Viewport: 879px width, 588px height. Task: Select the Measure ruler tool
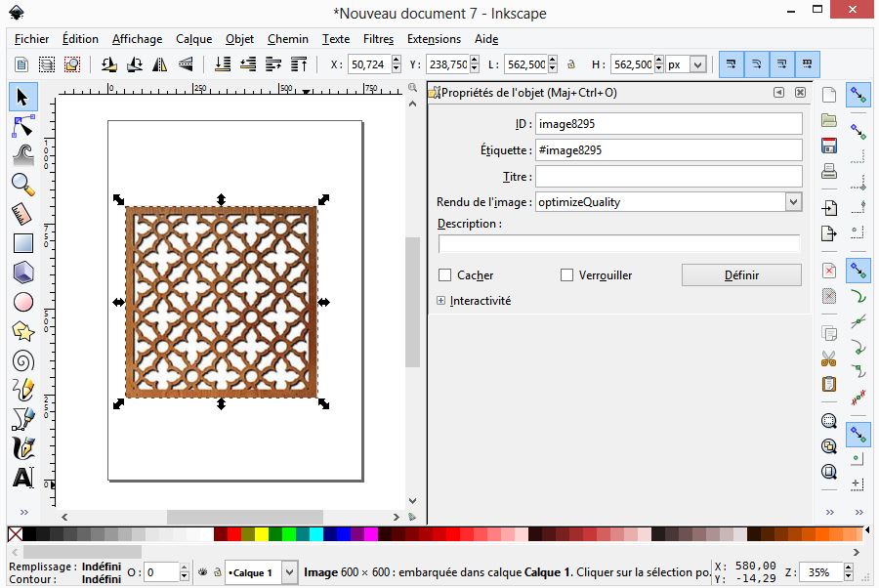click(23, 214)
